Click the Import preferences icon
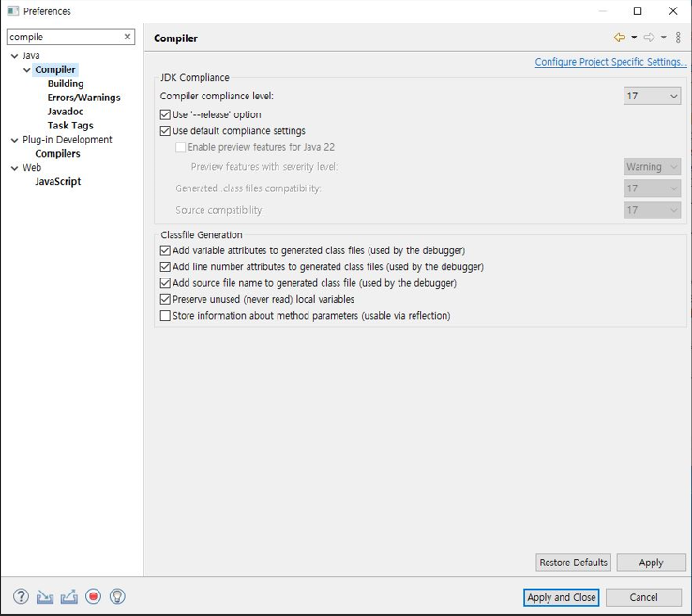This screenshot has height=616, width=692. pyautogui.click(x=45, y=597)
